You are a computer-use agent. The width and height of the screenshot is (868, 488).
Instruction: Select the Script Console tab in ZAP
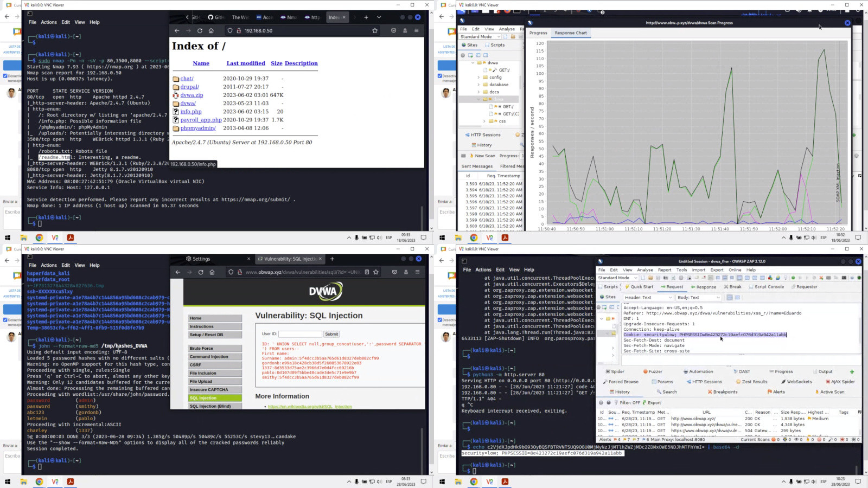[766, 287]
